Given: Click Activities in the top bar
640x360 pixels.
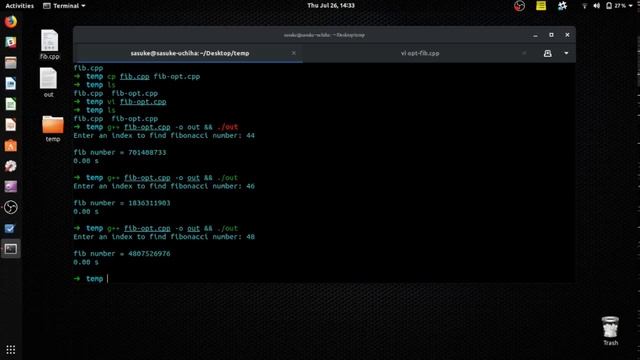Looking at the screenshot, I should point(19,6).
